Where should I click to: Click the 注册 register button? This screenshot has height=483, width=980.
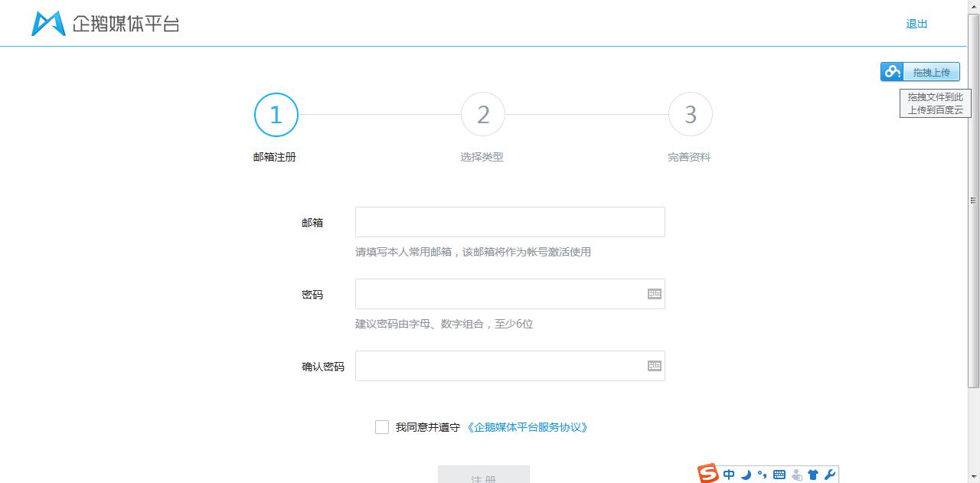click(483, 476)
